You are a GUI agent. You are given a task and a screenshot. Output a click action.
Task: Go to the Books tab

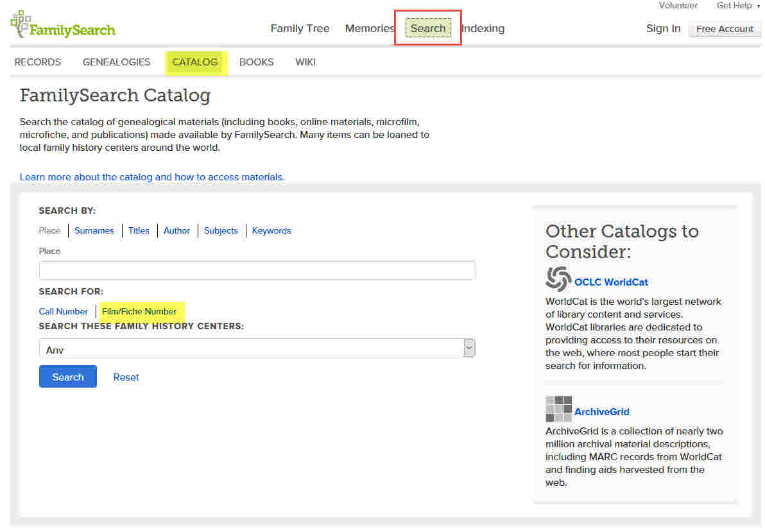point(256,62)
